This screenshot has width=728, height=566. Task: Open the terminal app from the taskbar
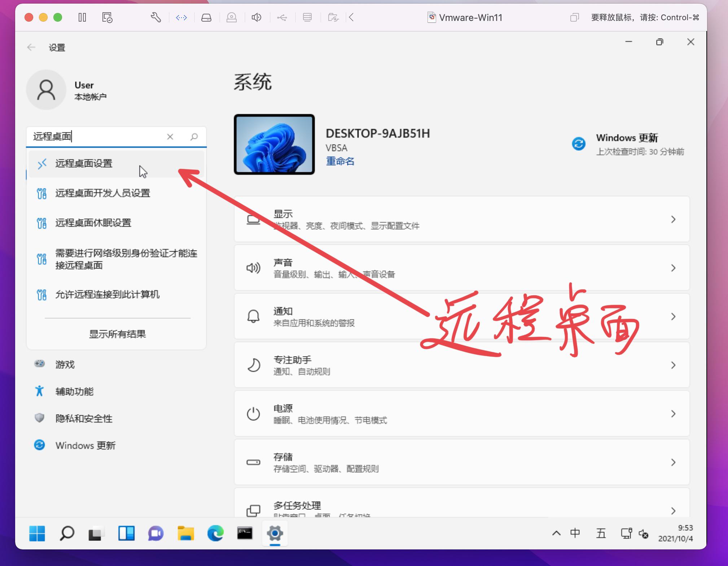click(x=245, y=534)
